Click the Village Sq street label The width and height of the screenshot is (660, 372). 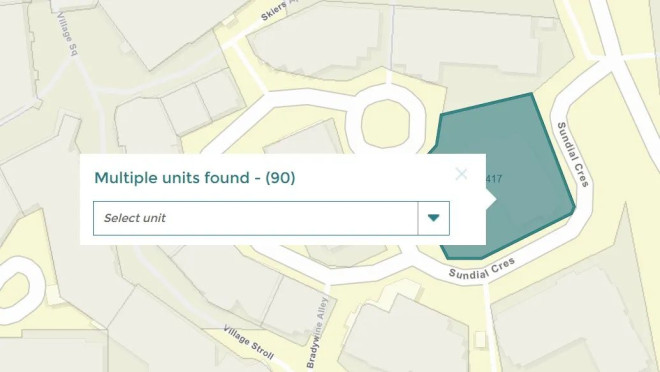pos(67,34)
